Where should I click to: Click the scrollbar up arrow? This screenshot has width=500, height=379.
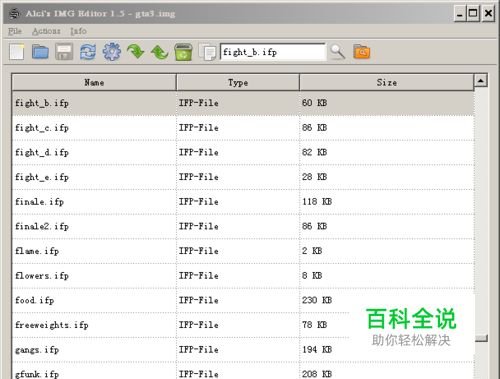(x=481, y=81)
